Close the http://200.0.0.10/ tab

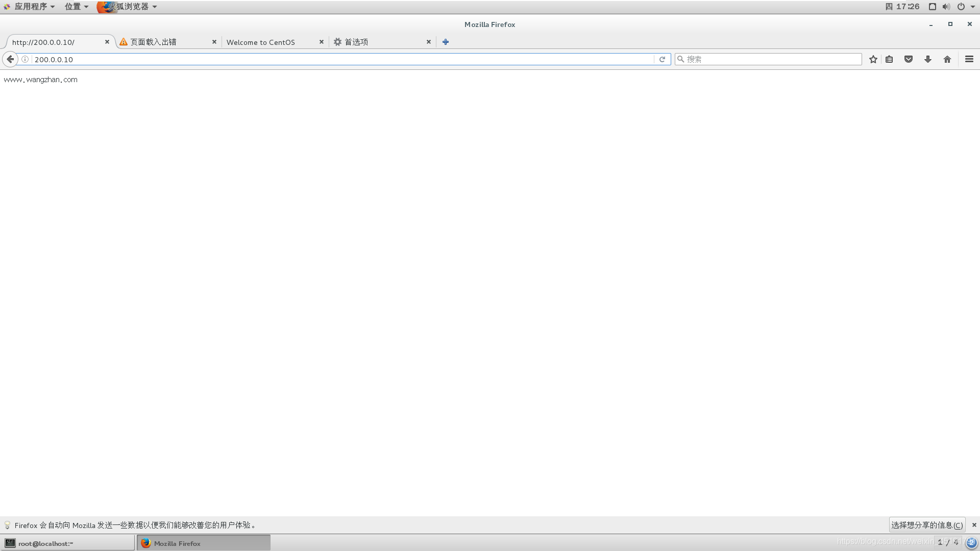pos(107,42)
